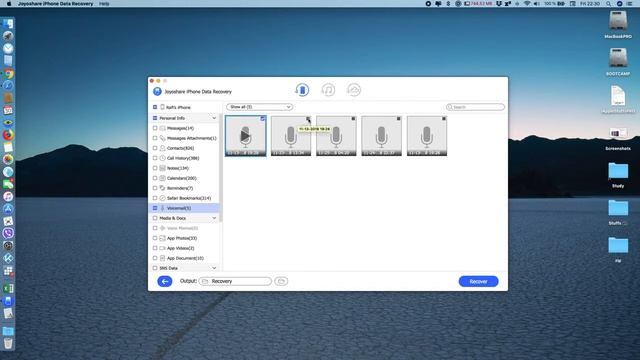Open iTunes from the Dock
Viewport: 640px width, 360px height.
pos(8,196)
